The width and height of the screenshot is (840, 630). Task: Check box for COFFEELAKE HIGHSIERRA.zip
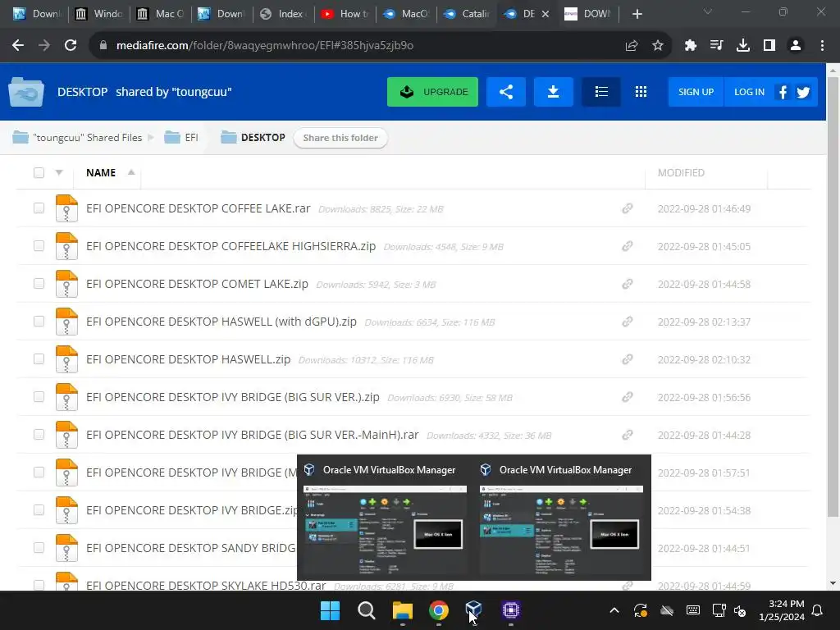(x=39, y=245)
